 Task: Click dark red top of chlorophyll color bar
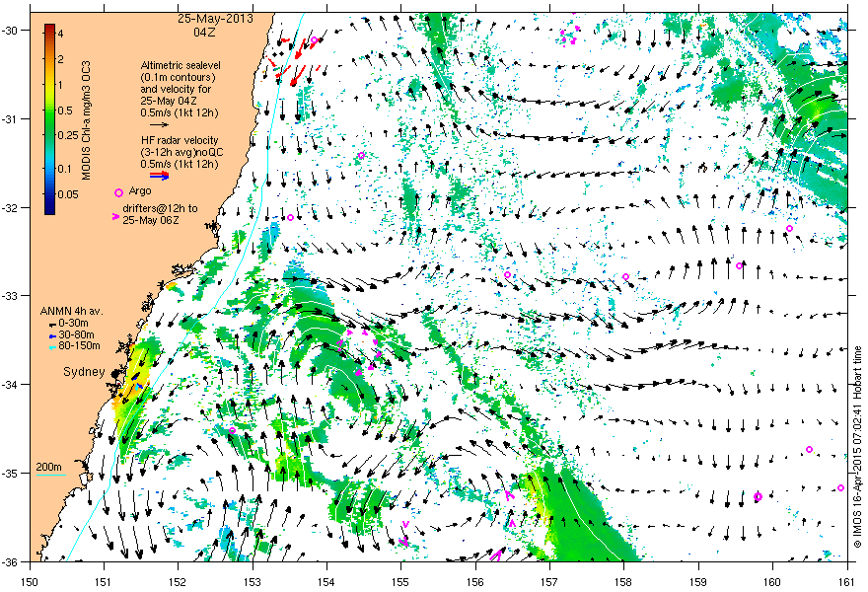pos(50,28)
